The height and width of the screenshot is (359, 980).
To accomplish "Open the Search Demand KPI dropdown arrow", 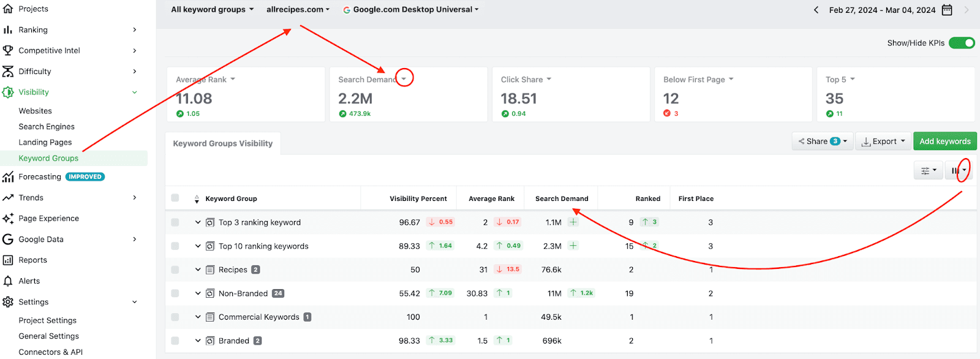I will (x=404, y=79).
